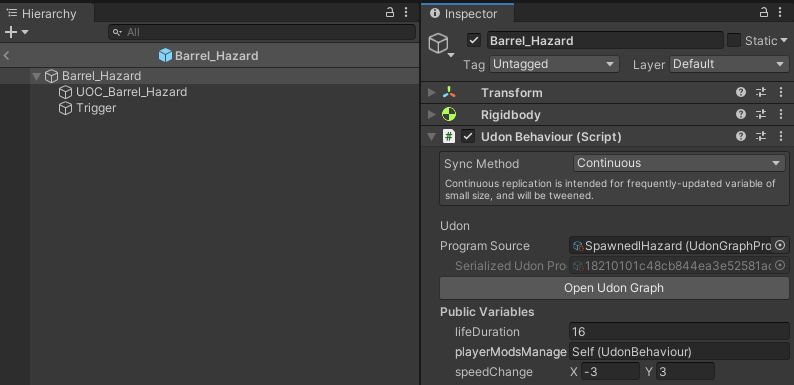
Task: Toggle the Barrel_Hazard active checkbox
Action: [x=474, y=41]
